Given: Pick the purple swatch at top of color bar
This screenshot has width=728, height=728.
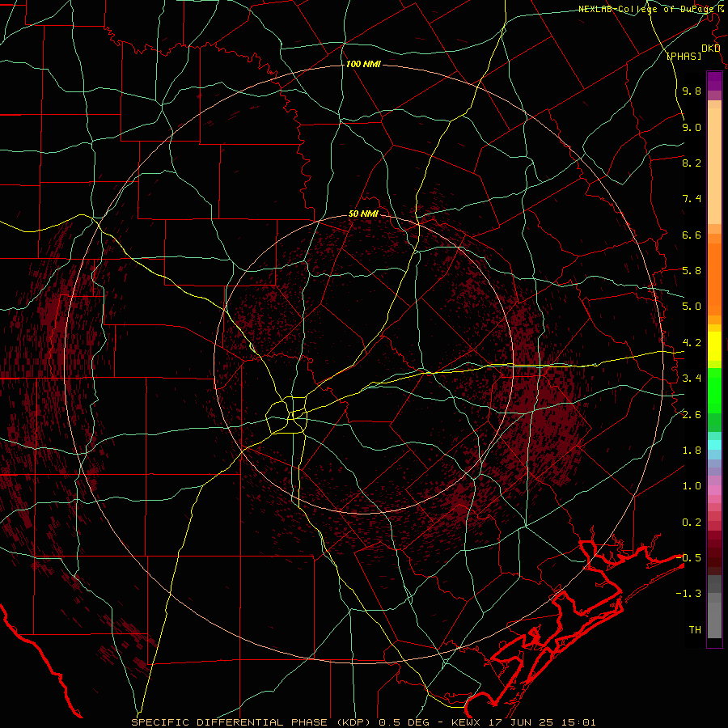Looking at the screenshot, I should click(714, 81).
